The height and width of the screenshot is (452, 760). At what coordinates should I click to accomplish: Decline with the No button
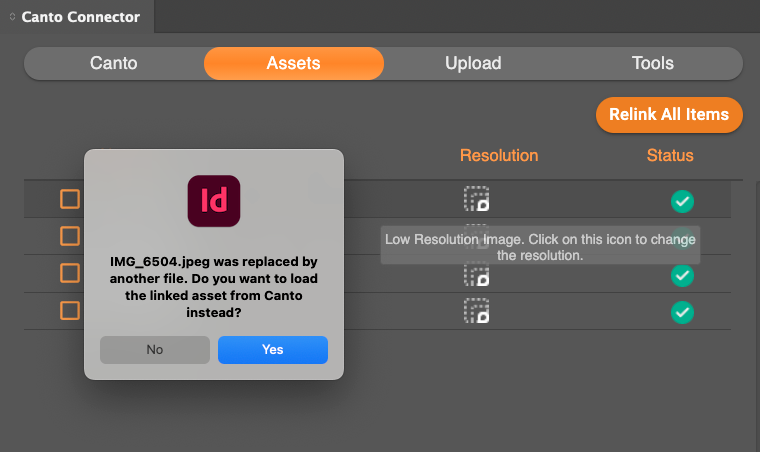pos(155,350)
